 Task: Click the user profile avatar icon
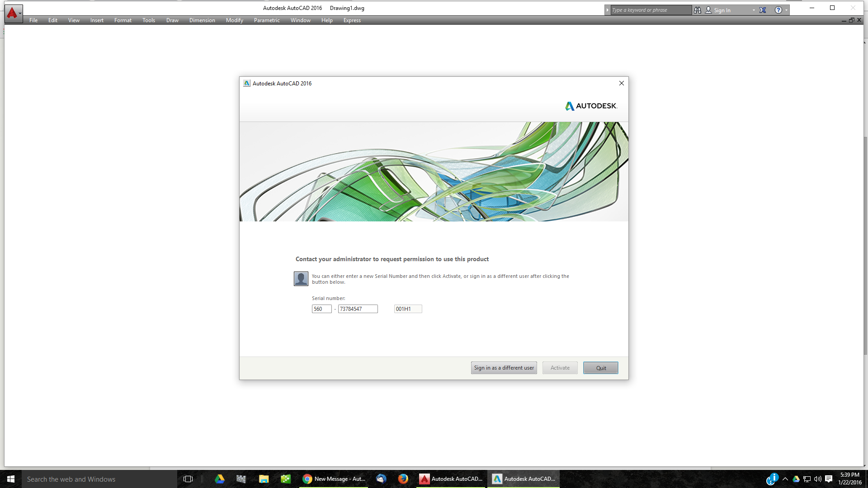click(x=301, y=279)
